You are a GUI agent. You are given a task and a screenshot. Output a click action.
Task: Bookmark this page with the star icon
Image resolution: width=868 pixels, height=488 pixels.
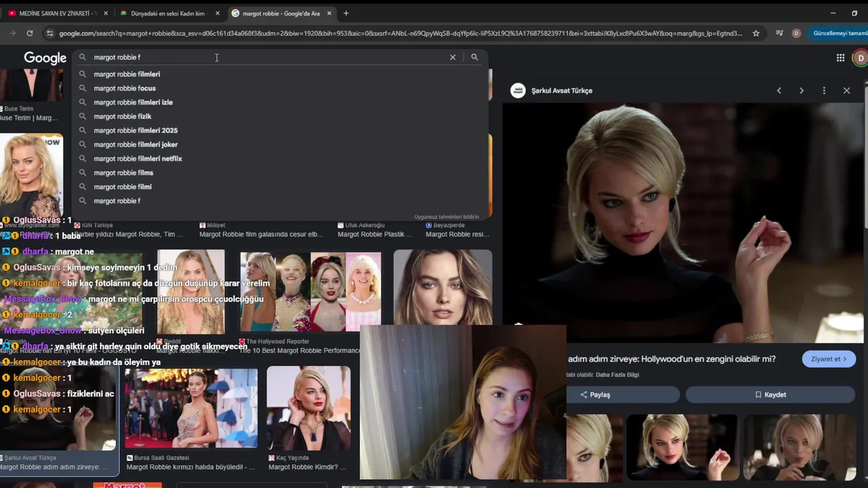point(756,33)
